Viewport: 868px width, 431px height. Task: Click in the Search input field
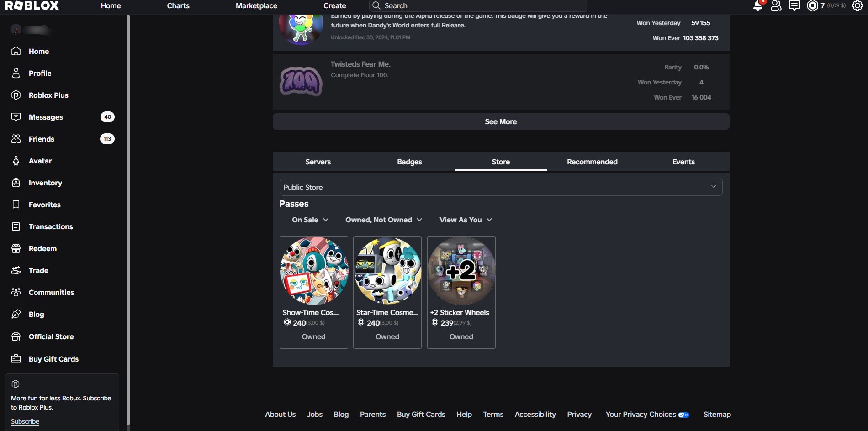tap(478, 5)
